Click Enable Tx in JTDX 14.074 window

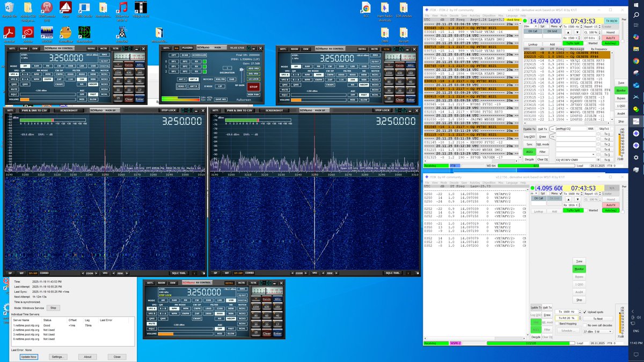point(529,129)
